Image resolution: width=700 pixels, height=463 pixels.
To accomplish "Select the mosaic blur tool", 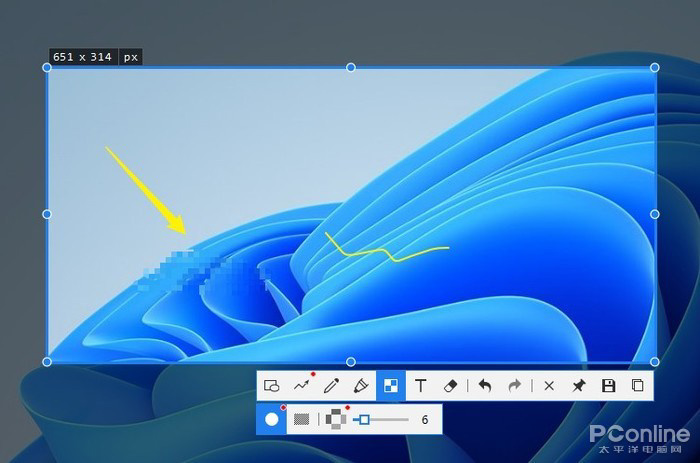I will point(391,386).
